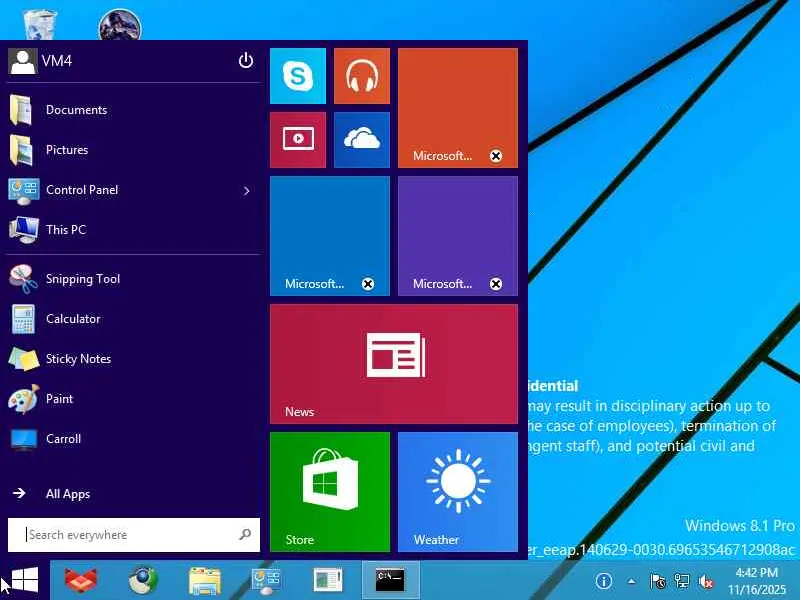Viewport: 800px width, 600px height.
Task: Open Control Panel taskbar icon
Action: pos(266,581)
